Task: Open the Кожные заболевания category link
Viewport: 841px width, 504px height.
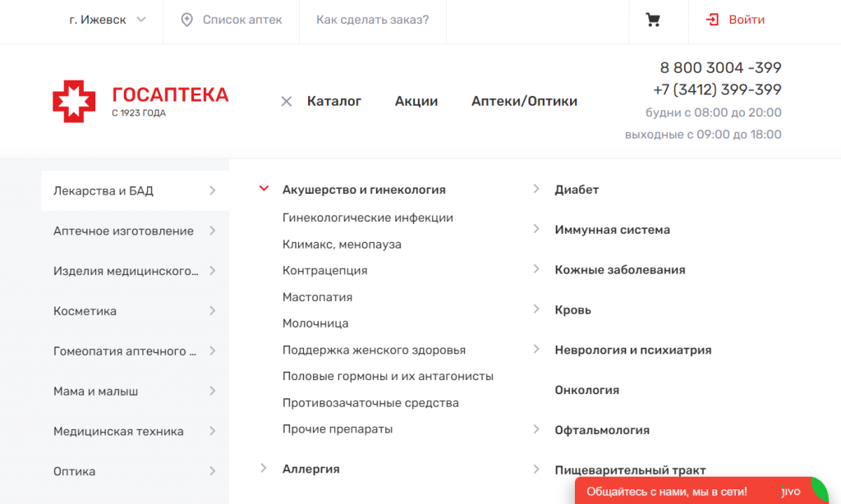Action: coord(619,270)
